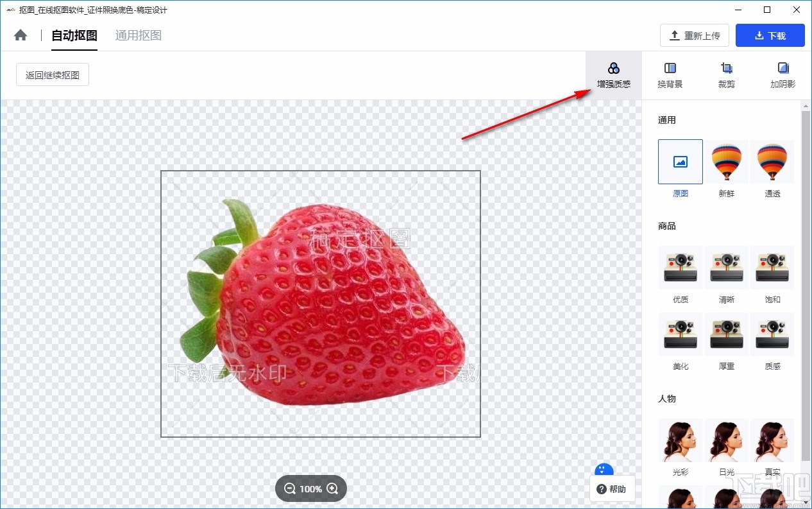Screen dimensions: 812x509
Task: Click the upload arrow icon in 重新上传
Action: point(675,35)
